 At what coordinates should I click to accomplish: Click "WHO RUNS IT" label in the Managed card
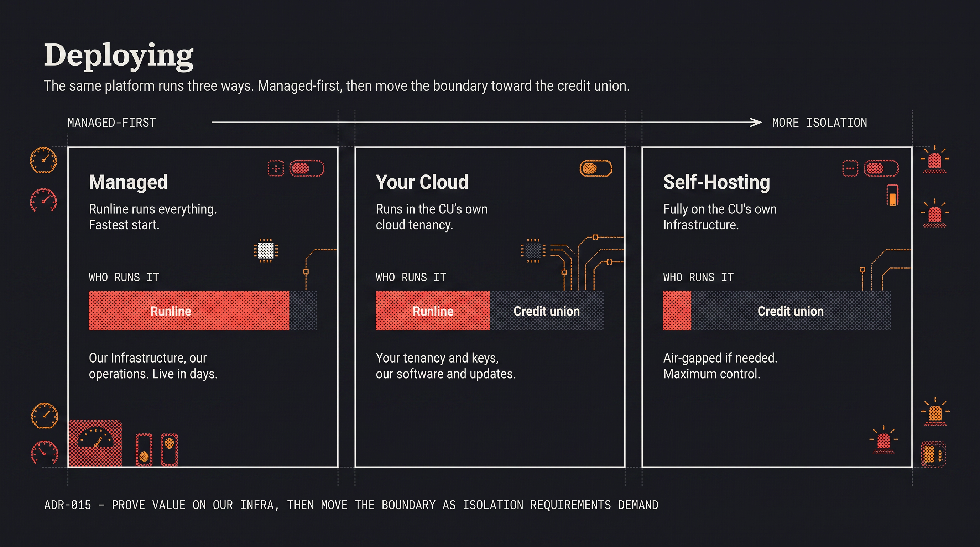124,277
